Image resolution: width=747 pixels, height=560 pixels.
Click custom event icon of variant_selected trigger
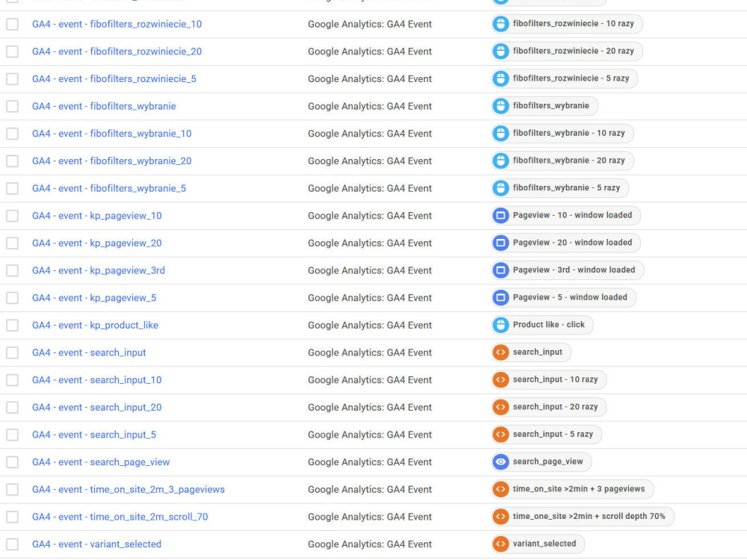tap(500, 544)
